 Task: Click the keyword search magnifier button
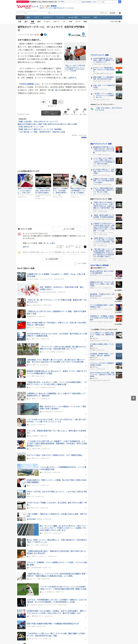[49, 13]
